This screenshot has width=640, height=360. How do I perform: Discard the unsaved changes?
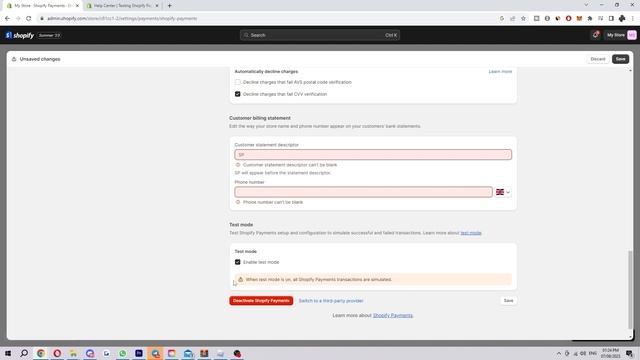[x=598, y=59]
